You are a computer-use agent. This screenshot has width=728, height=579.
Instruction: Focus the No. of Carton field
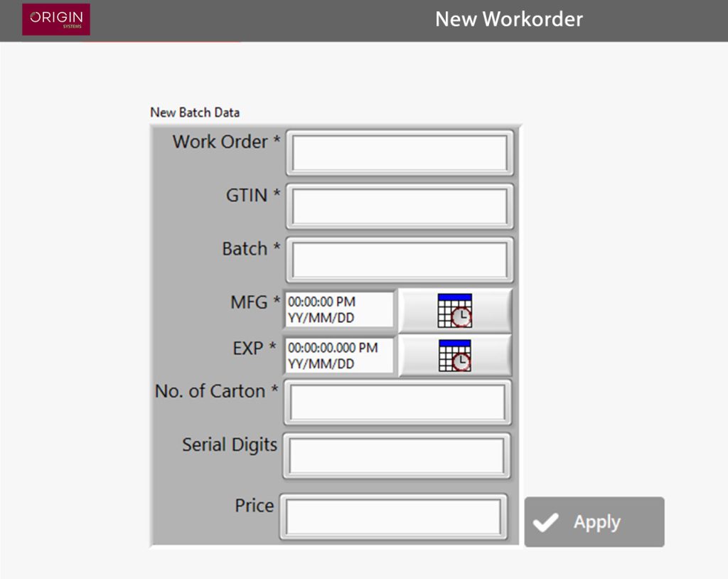397,403
